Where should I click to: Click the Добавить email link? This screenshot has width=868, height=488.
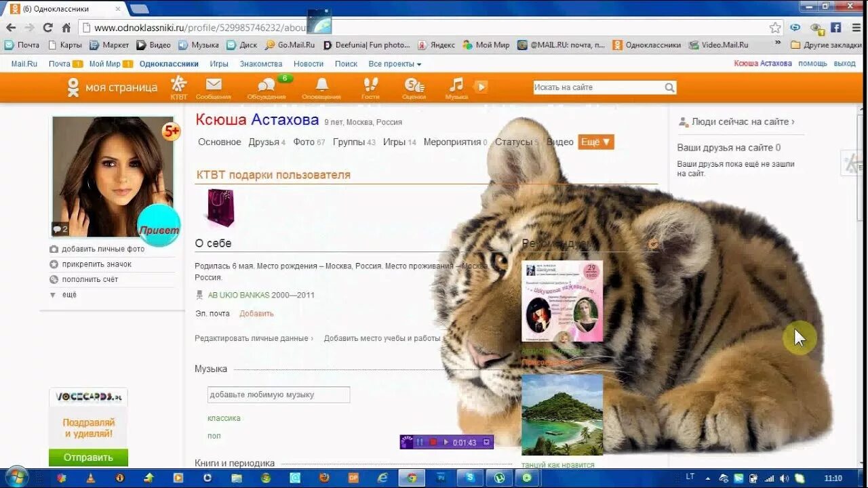[x=256, y=314]
